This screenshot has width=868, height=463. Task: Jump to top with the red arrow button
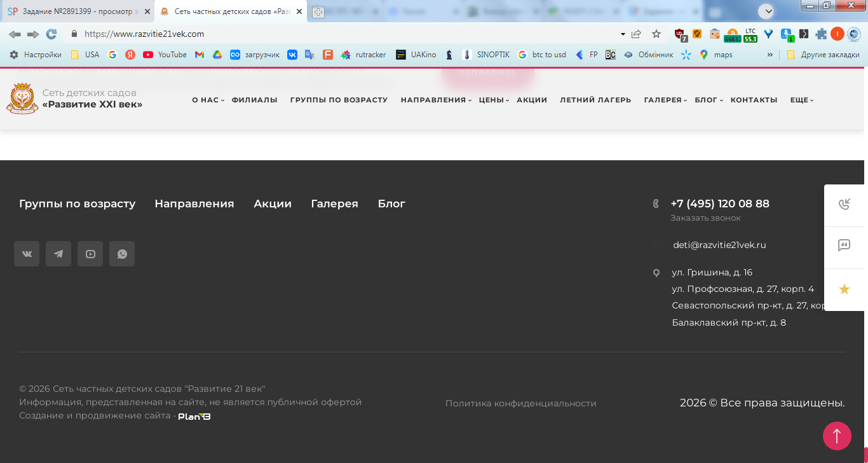tap(837, 436)
